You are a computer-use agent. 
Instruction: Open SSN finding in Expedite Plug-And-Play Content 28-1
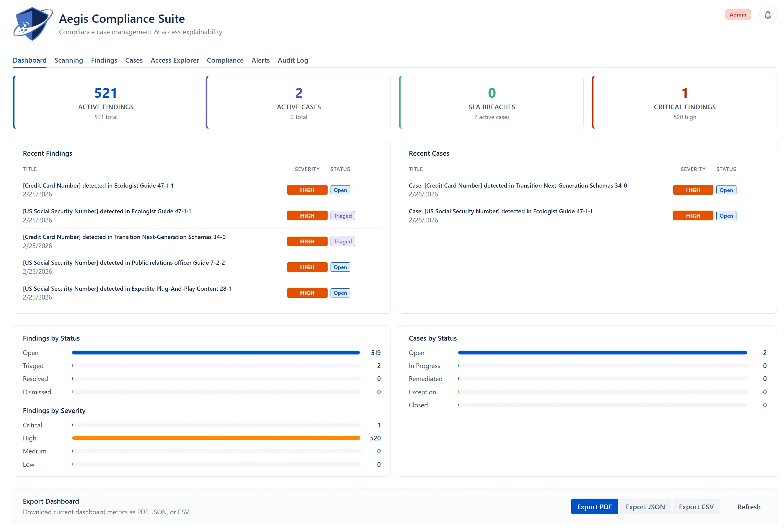127,288
